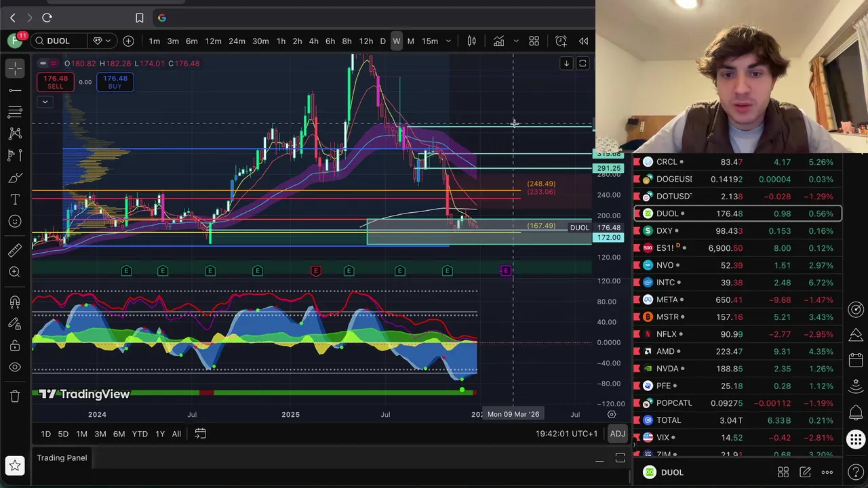Select the YTD date range
This screenshot has height=488, width=868.
[x=140, y=434]
